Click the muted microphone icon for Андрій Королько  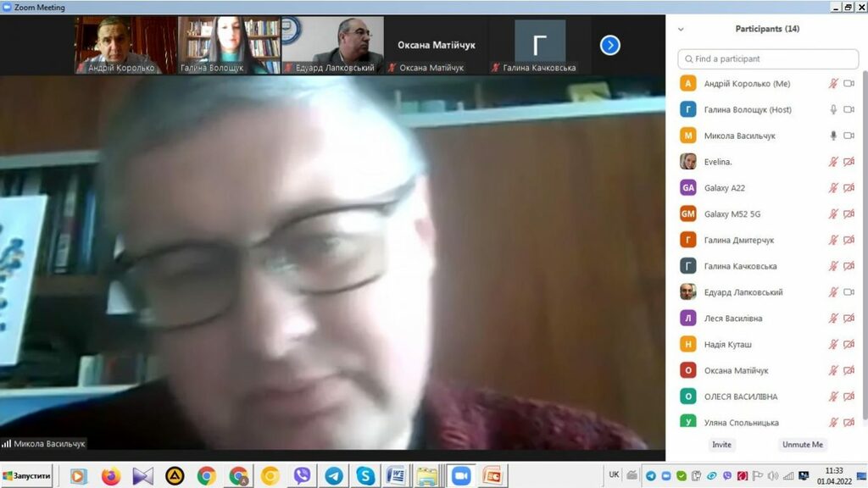tap(833, 84)
